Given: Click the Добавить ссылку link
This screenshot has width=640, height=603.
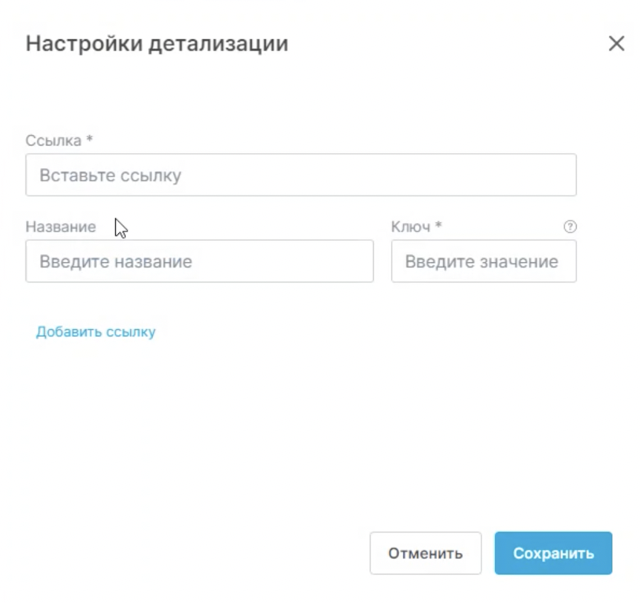Looking at the screenshot, I should click(96, 332).
